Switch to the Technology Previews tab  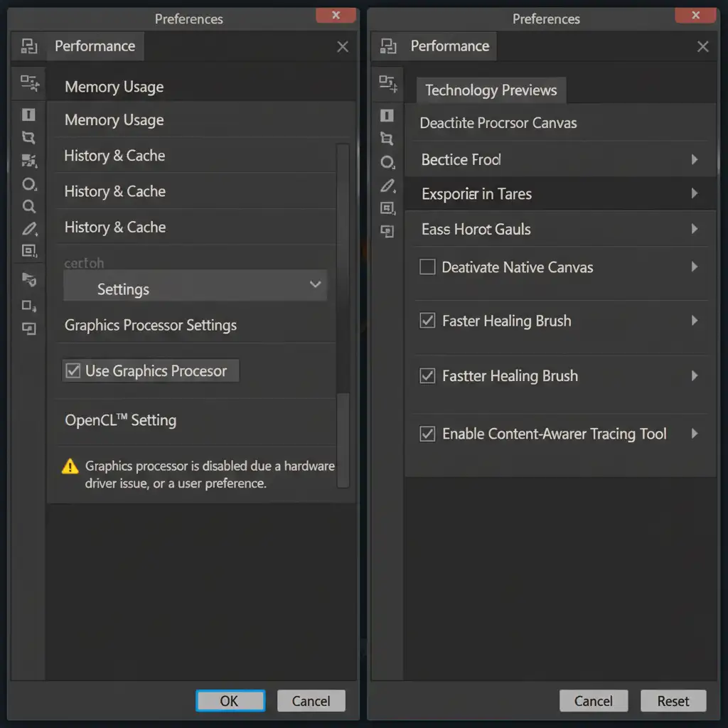[491, 90]
